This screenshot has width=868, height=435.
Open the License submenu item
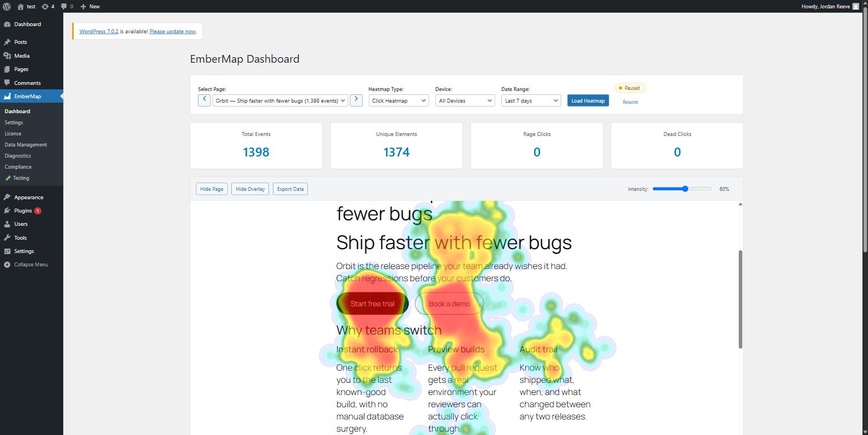point(13,134)
